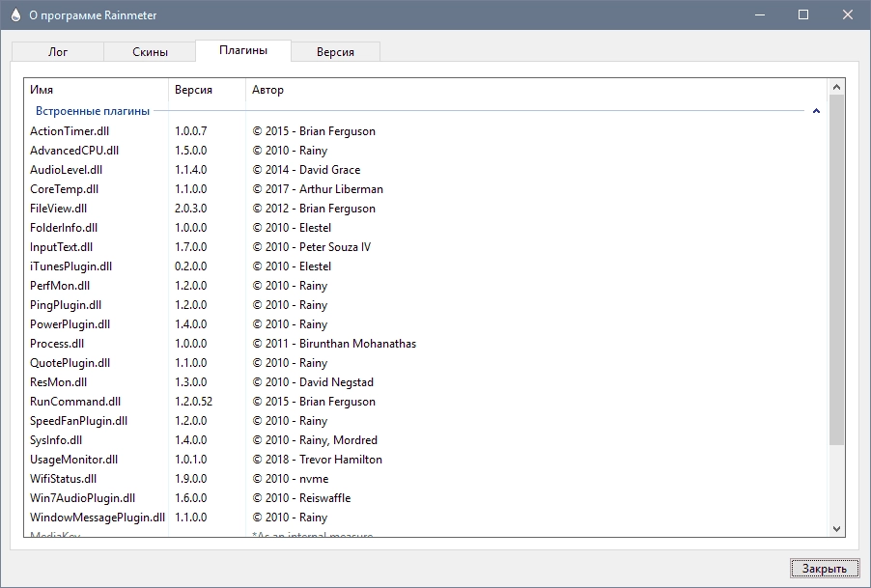Choose FileView.dll from the list
This screenshot has height=588, width=871.
[58, 209]
